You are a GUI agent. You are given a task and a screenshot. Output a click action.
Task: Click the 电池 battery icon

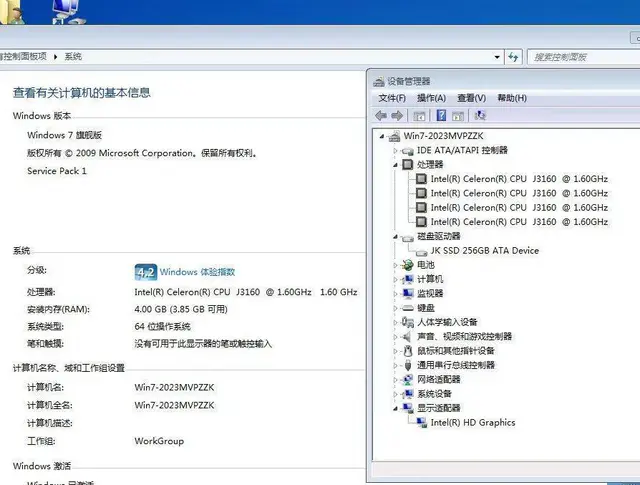(407, 265)
